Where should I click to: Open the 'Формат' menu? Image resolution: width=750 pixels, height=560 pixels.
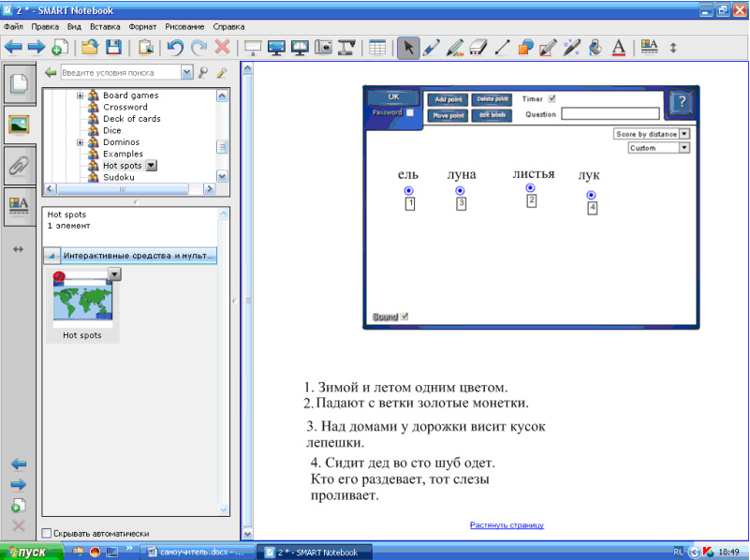tap(143, 27)
